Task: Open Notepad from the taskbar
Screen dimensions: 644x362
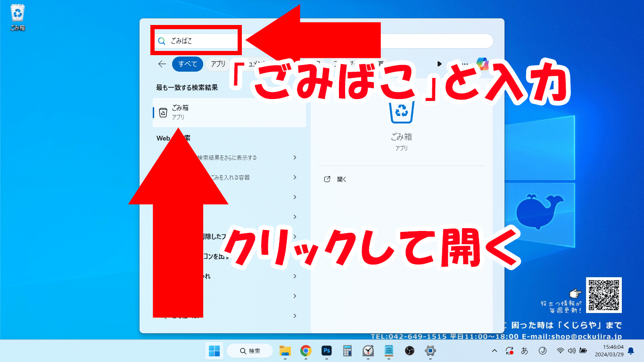Action: (389, 351)
